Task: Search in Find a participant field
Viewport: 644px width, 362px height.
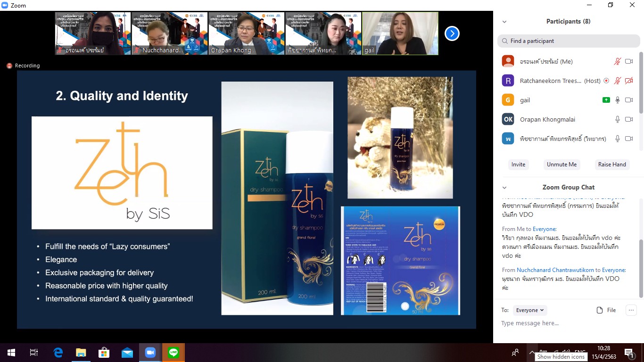Action: [569, 41]
